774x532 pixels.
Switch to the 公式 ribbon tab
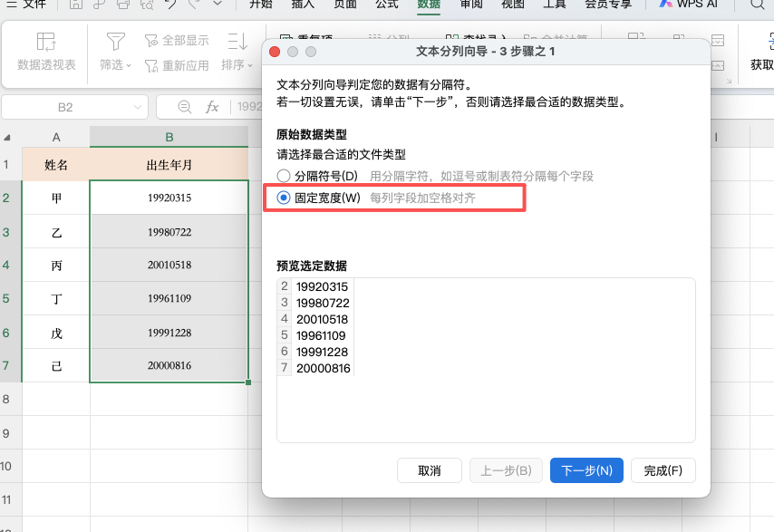[386, 4]
